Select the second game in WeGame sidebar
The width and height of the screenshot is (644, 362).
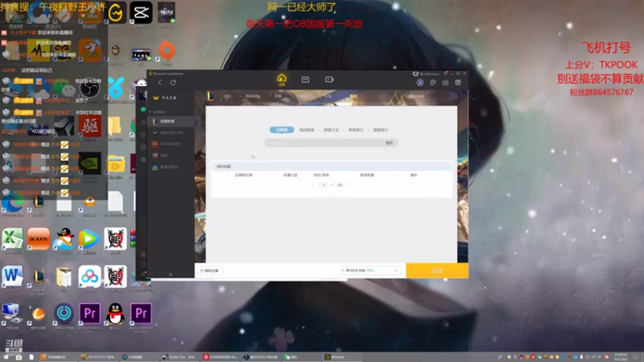(x=171, y=133)
